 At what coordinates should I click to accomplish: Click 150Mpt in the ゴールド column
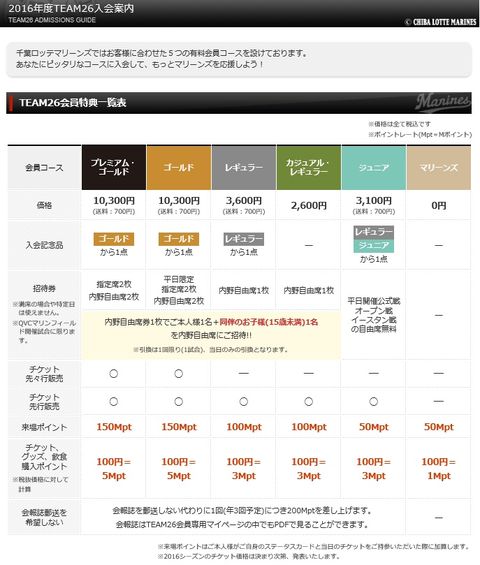coord(179,427)
